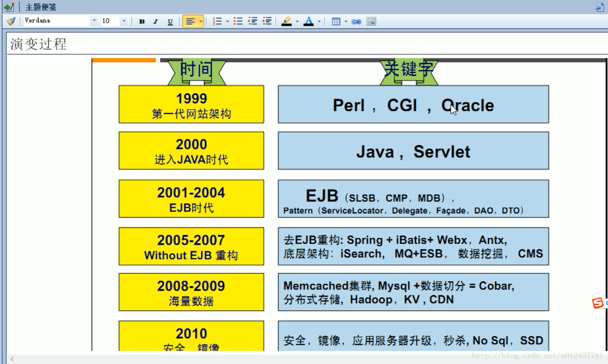Viewport: 608px width, 364px height.
Task: Click the 时间 column header banner
Action: tap(197, 71)
